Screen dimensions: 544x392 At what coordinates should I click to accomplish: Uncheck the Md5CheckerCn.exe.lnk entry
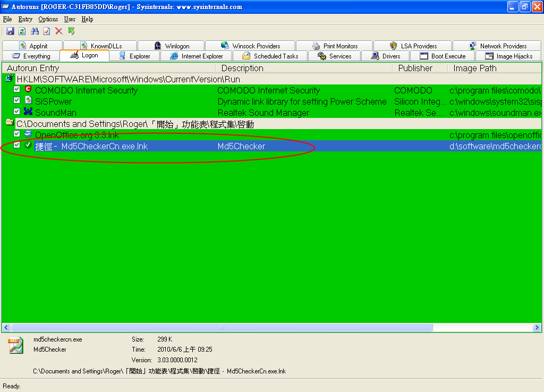(16, 144)
